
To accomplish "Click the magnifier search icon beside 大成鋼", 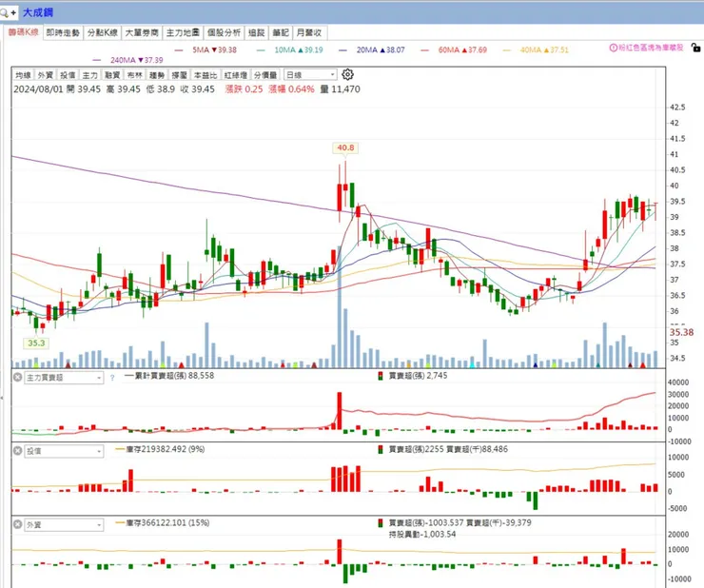I will (x=4, y=12).
